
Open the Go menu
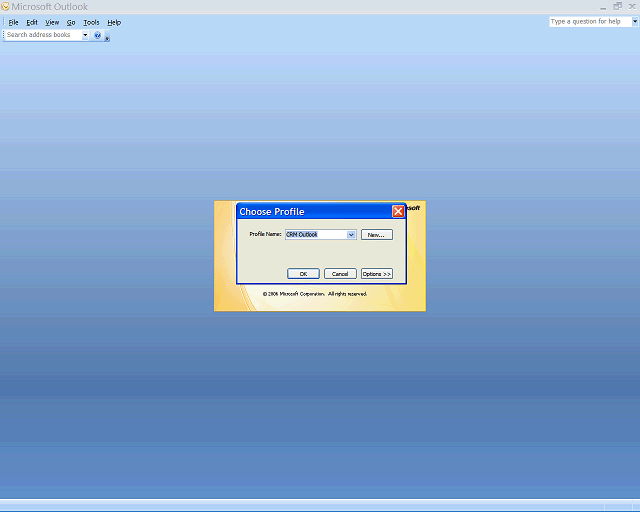pyautogui.click(x=71, y=22)
